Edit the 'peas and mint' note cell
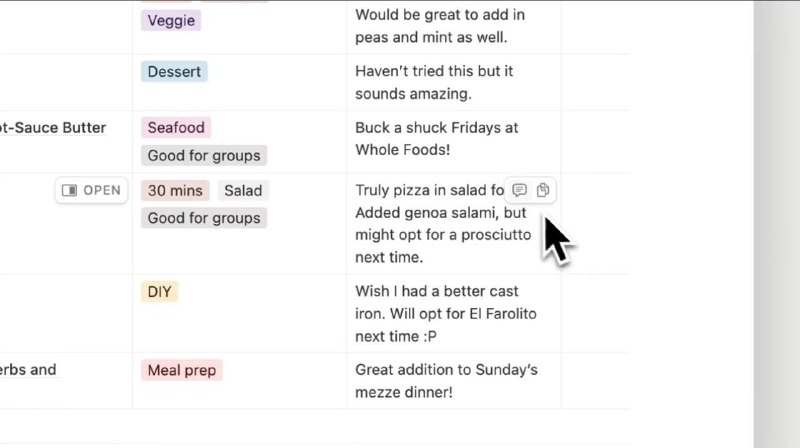Image resolution: width=800 pixels, height=448 pixels. pyautogui.click(x=454, y=27)
